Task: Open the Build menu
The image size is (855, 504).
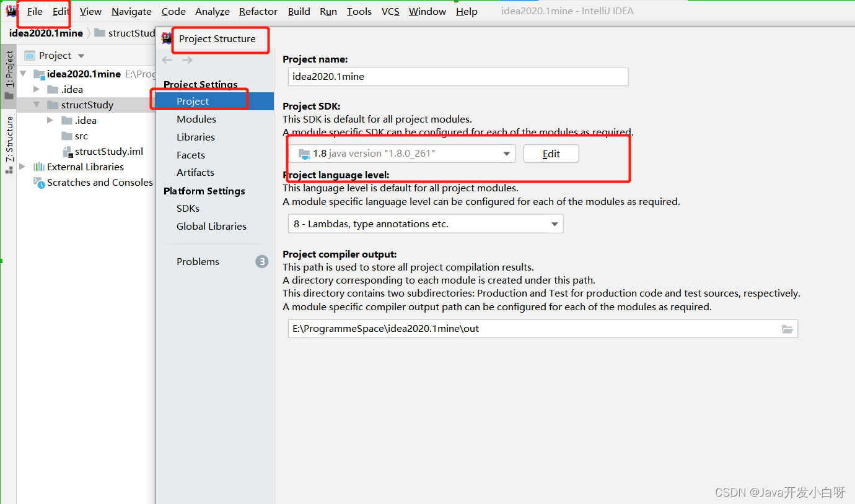Action: click(299, 11)
